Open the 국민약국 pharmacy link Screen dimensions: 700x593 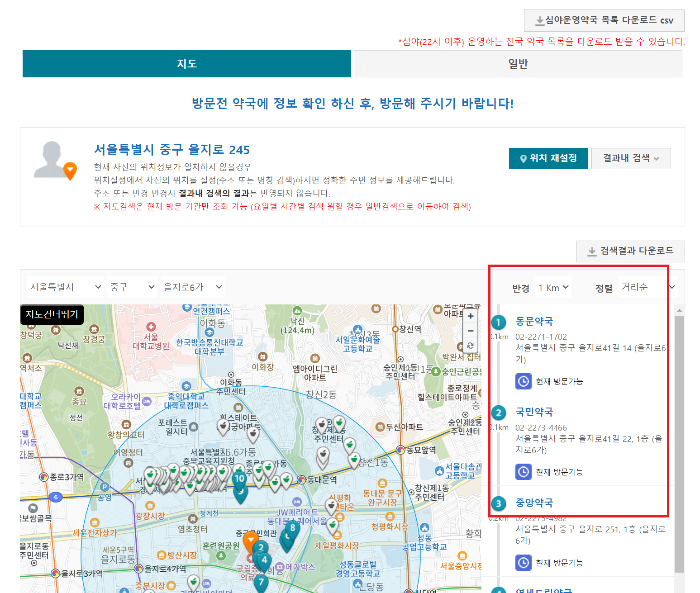534,412
